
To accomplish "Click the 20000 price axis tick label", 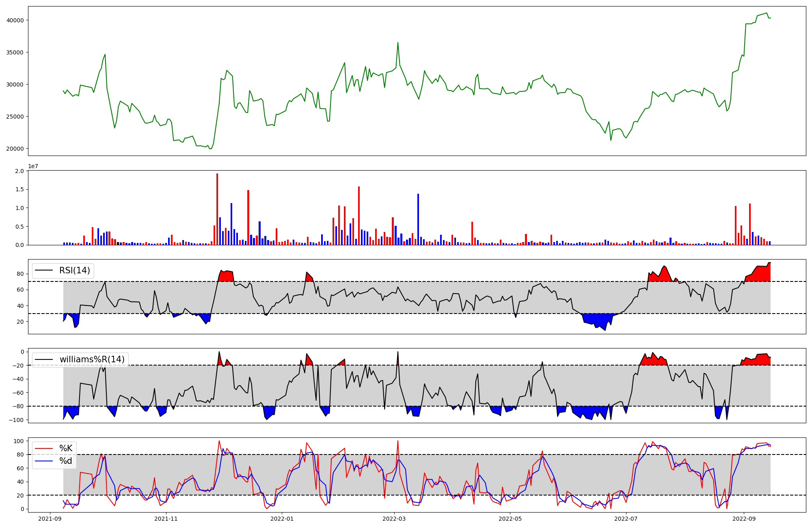I will [15, 149].
